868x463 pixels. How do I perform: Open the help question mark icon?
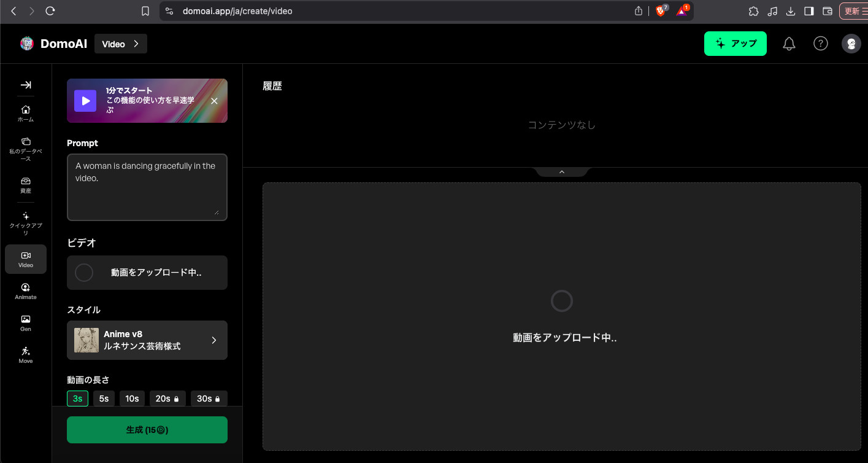(x=821, y=44)
